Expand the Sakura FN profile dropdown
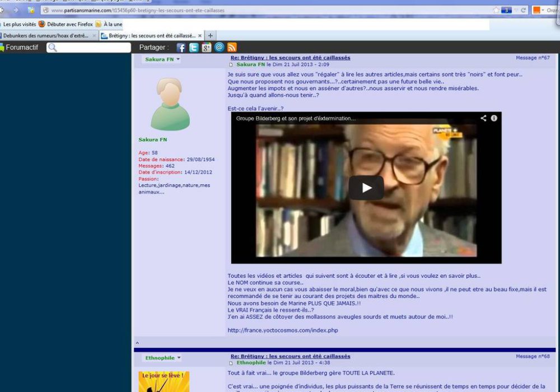Image resolution: width=560 pixels, height=392 pixels. click(178, 59)
